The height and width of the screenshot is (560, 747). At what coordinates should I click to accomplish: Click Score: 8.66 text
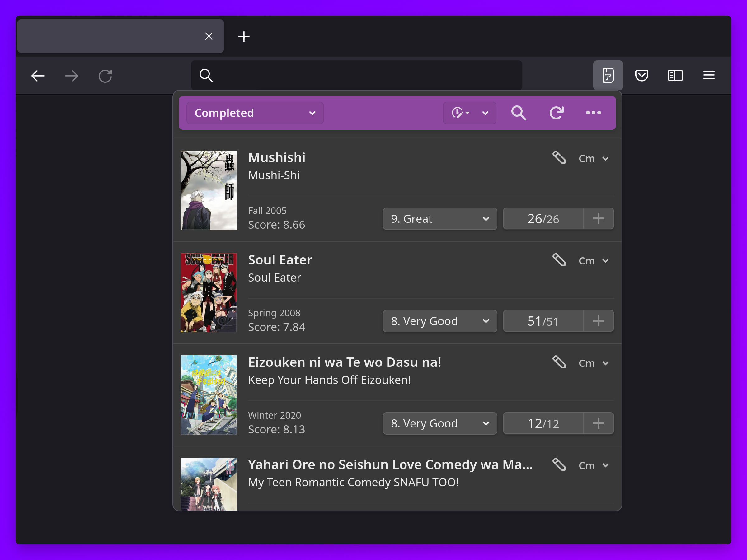click(x=276, y=225)
